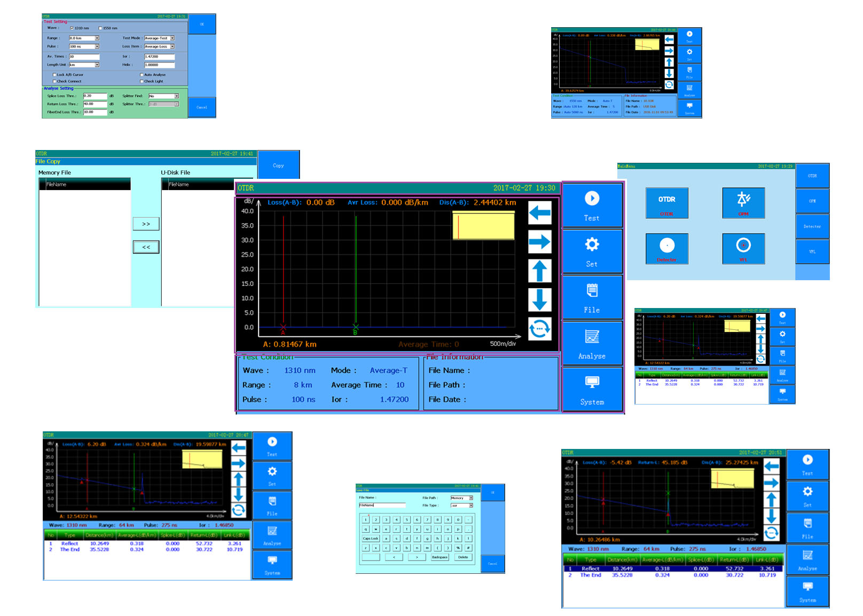Click the << transfer button in File Copy

click(x=146, y=247)
